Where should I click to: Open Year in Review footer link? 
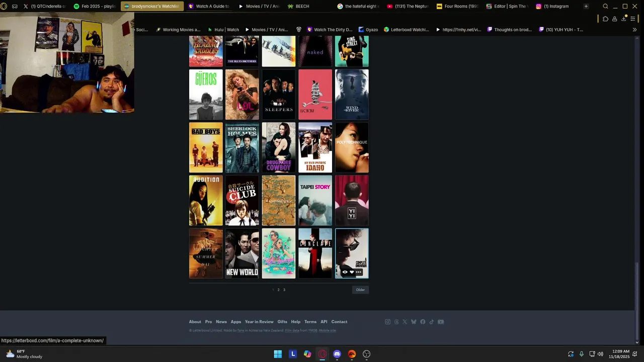pos(259,322)
